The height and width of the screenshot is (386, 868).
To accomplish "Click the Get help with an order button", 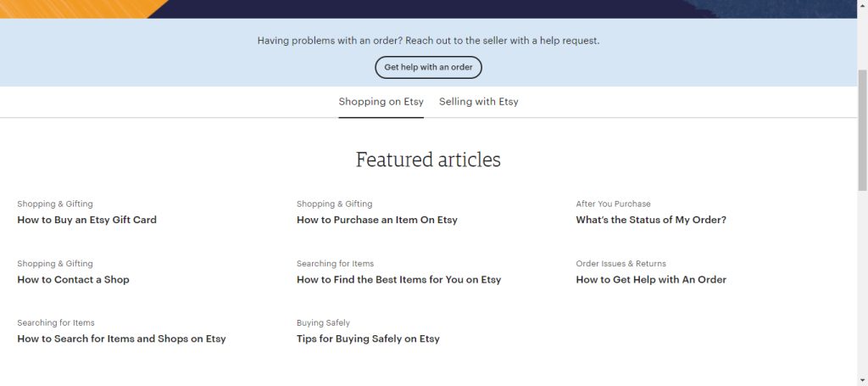I will tap(428, 67).
